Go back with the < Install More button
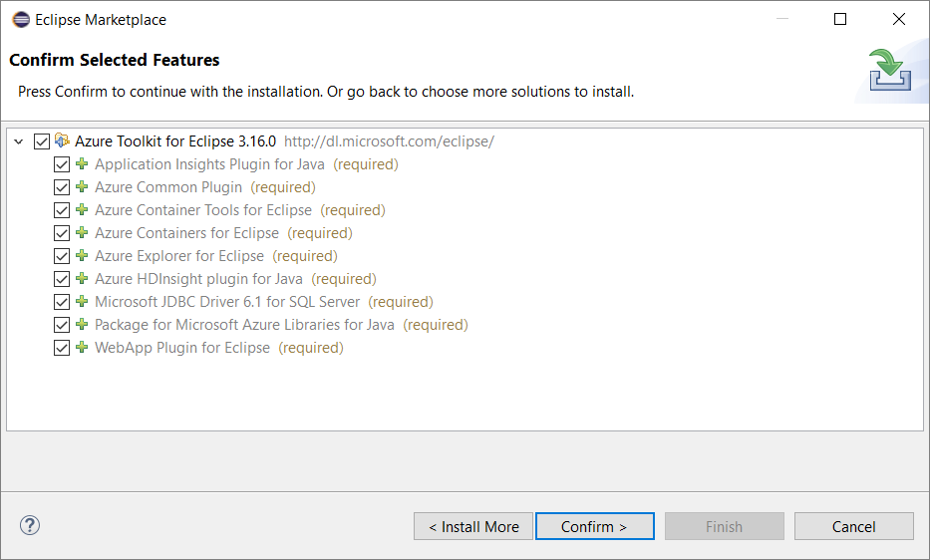Screen dimensions: 930x560 click(473, 526)
